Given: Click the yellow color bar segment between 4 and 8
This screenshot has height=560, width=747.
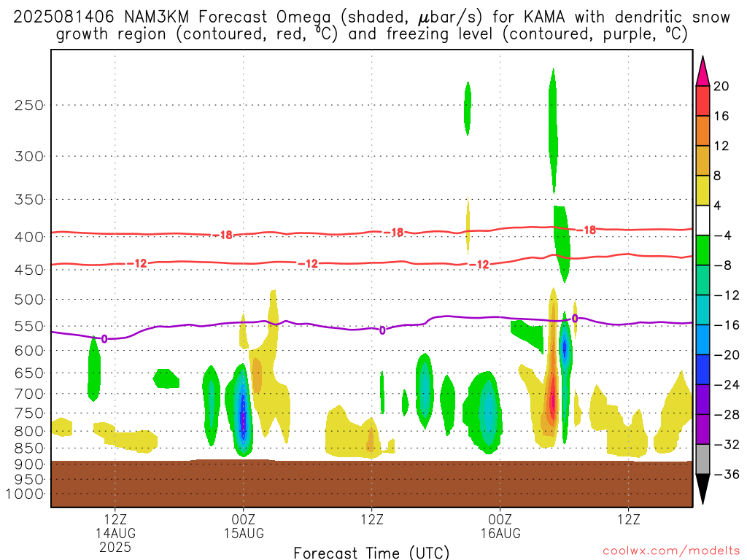Looking at the screenshot, I should coord(703,190).
